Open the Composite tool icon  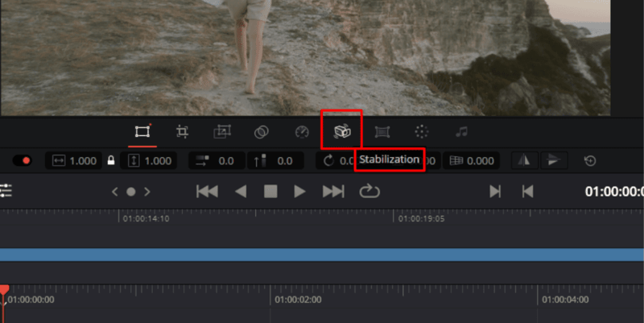pyautogui.click(x=261, y=132)
